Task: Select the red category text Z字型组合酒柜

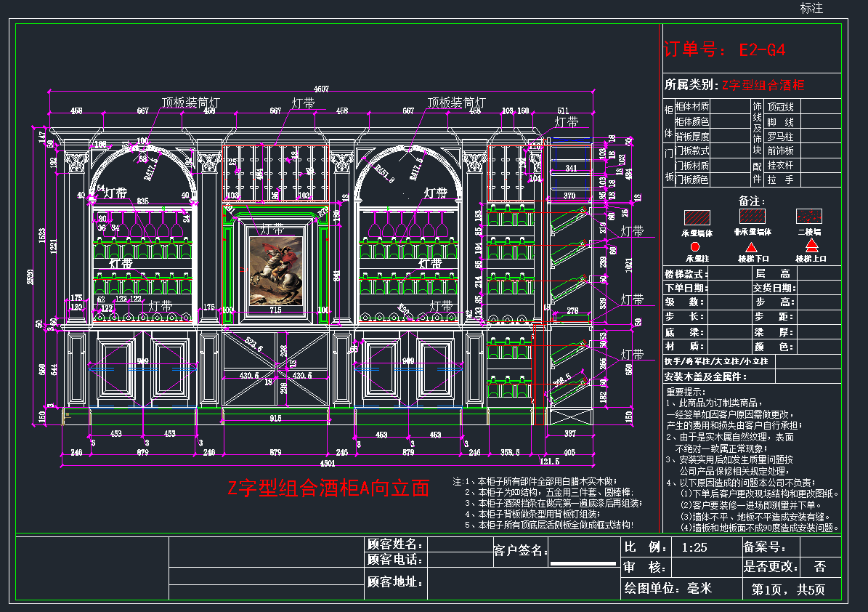Action: [x=763, y=85]
